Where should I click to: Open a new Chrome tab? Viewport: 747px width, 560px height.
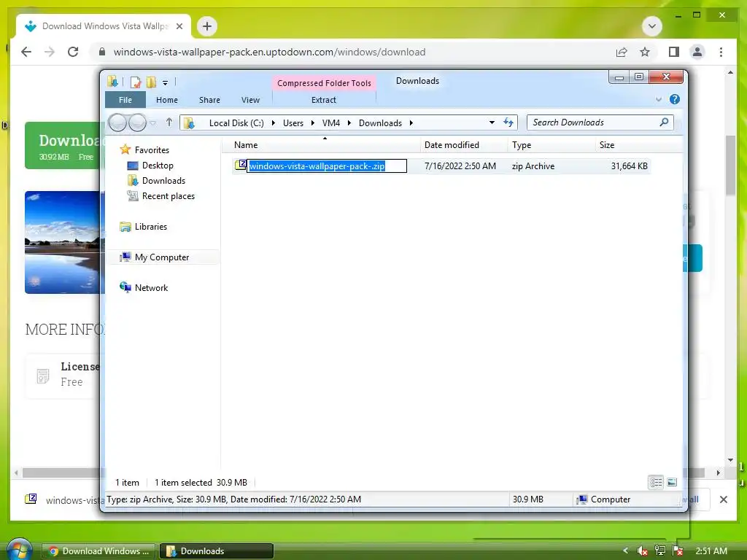[206, 26]
